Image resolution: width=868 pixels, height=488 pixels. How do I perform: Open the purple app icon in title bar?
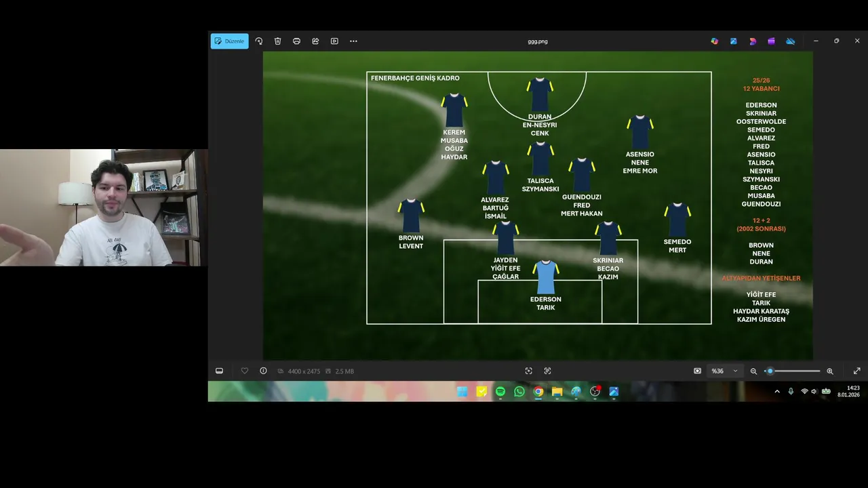click(771, 41)
